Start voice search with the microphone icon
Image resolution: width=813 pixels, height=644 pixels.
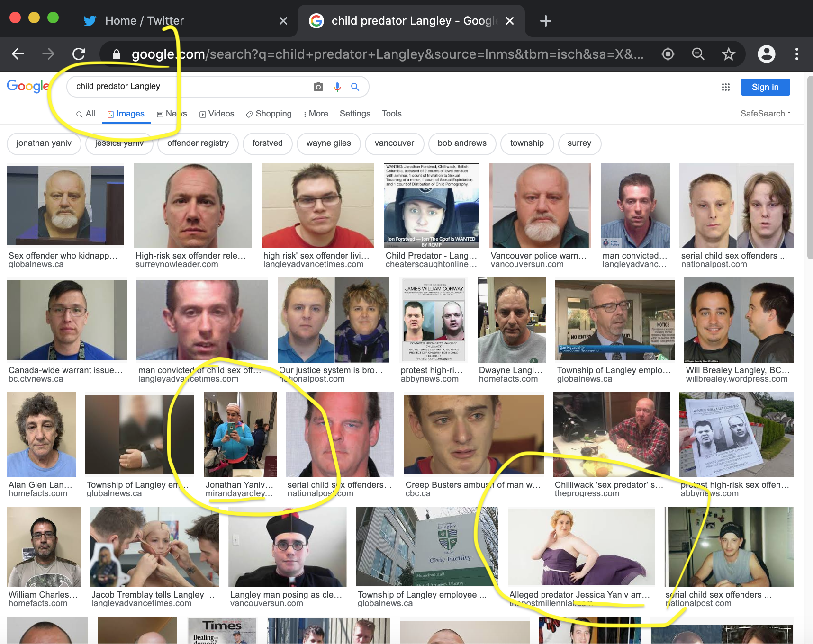(337, 87)
